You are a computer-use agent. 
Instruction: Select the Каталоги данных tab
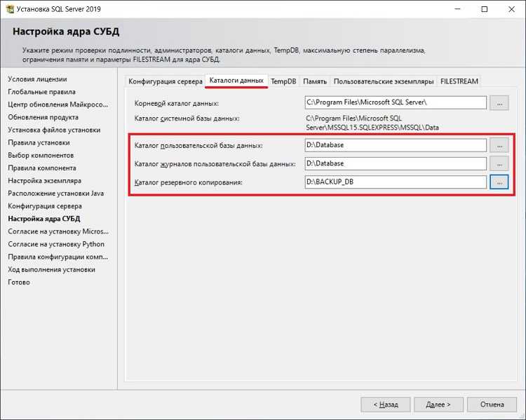(236, 81)
